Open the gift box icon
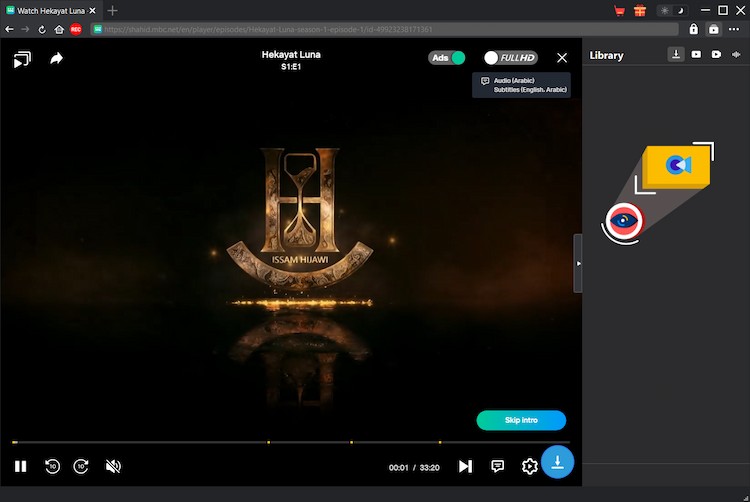Image resolution: width=750 pixels, height=502 pixels. (640, 11)
